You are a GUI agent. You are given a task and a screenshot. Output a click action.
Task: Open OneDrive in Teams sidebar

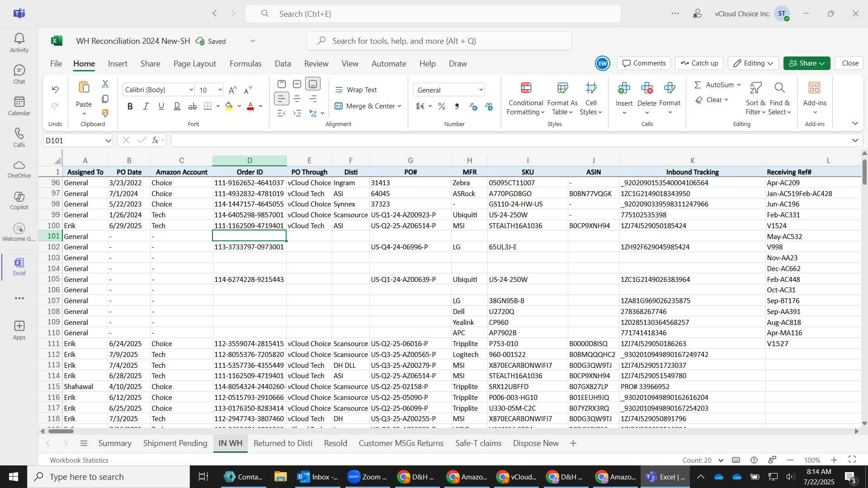tap(19, 169)
